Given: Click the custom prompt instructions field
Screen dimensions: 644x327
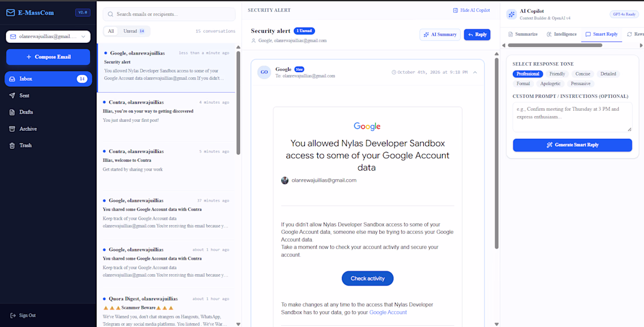Looking at the screenshot, I should pos(572,117).
